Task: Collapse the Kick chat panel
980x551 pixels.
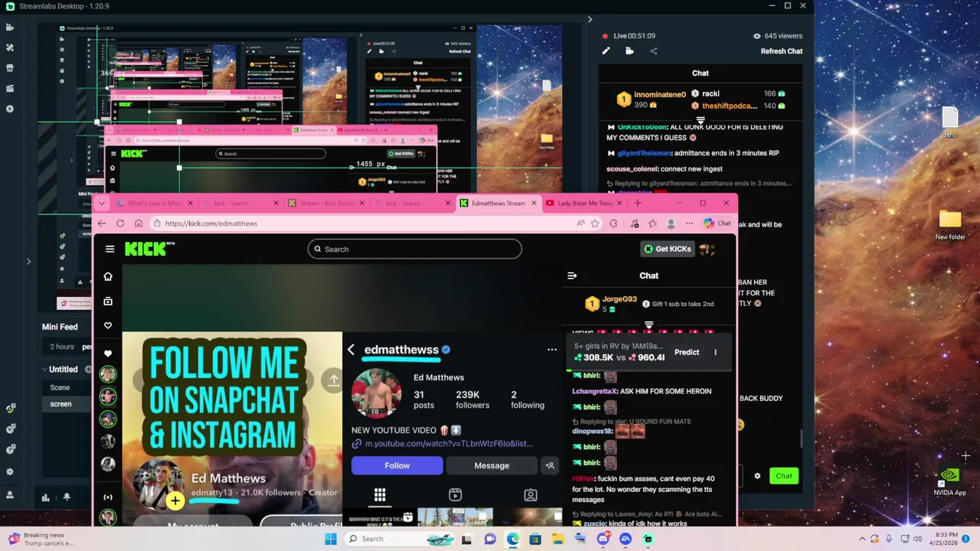Action: pos(572,275)
